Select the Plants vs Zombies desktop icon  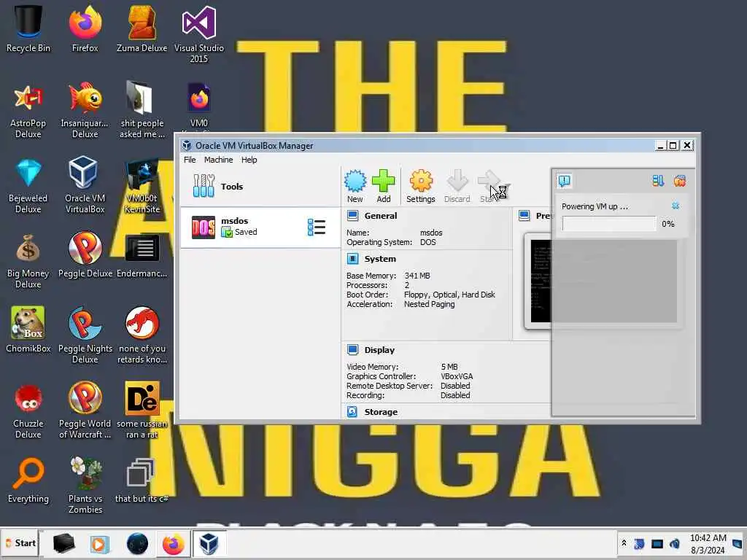click(x=85, y=485)
